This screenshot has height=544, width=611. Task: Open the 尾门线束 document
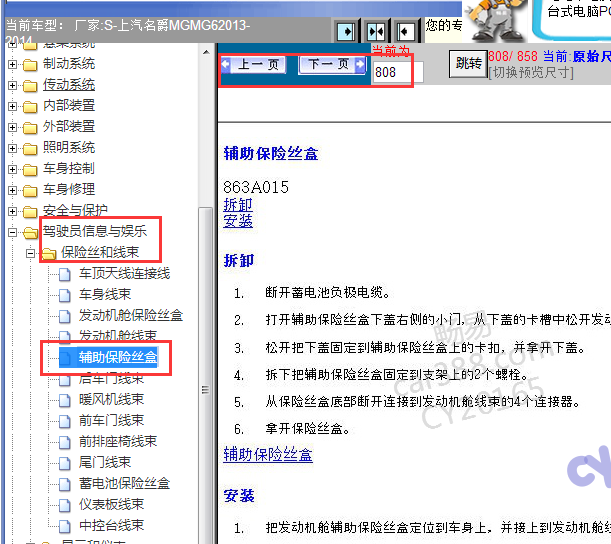click(105, 463)
